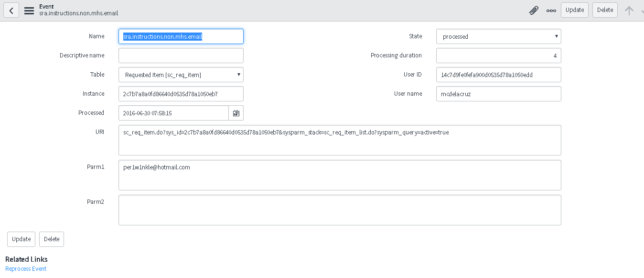Open the Reprocess Event link

pyautogui.click(x=26, y=269)
